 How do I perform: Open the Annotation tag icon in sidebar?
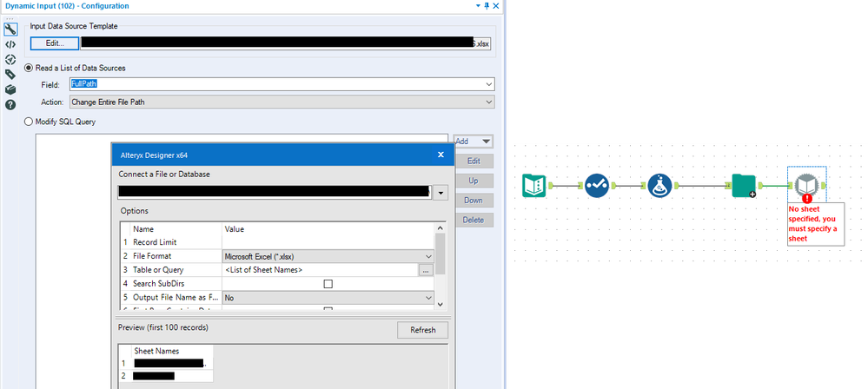[x=10, y=74]
